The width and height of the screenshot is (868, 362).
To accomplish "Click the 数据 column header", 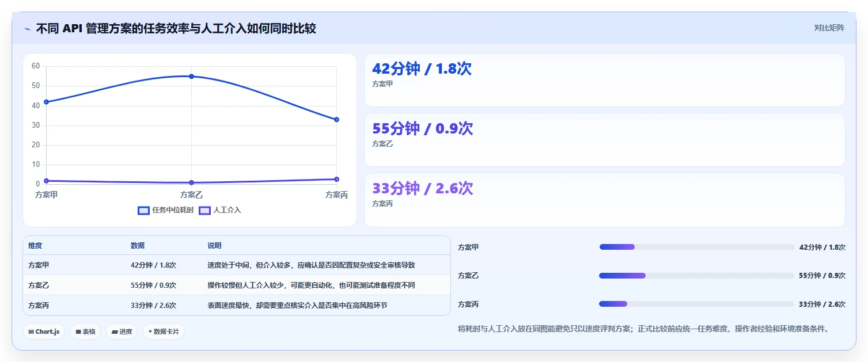I will click(x=138, y=246).
